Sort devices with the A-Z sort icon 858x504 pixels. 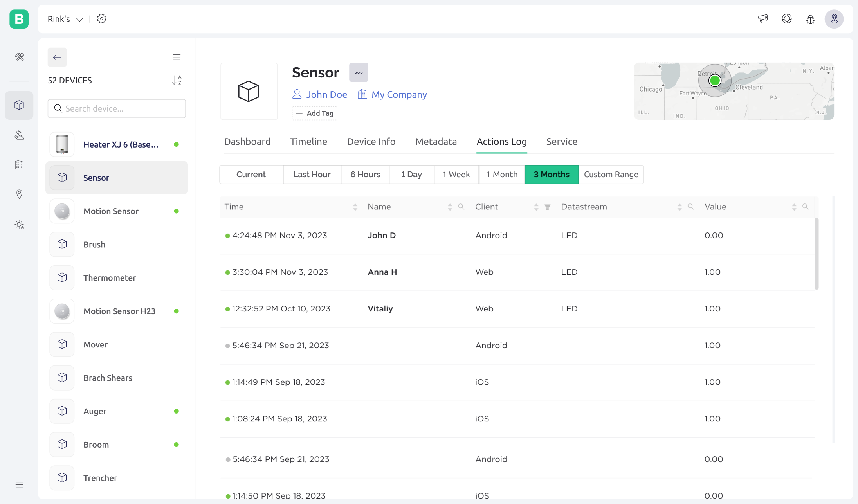[177, 80]
